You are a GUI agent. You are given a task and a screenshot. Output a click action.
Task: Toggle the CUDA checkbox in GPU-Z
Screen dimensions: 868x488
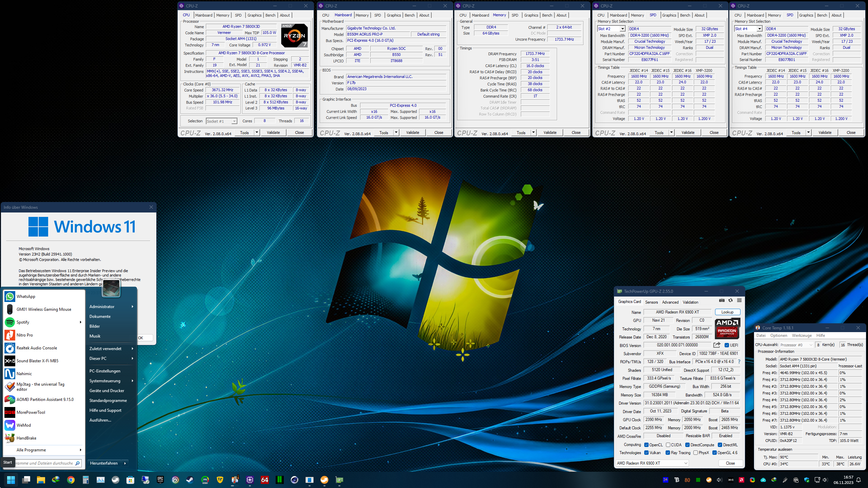(x=668, y=445)
